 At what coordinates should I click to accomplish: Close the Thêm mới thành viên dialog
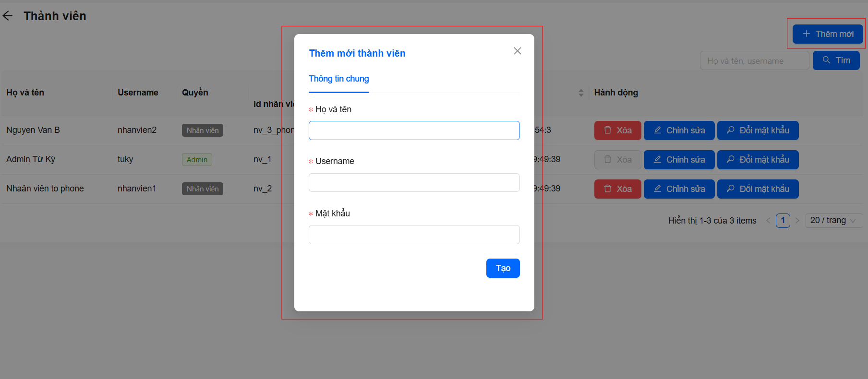point(517,51)
